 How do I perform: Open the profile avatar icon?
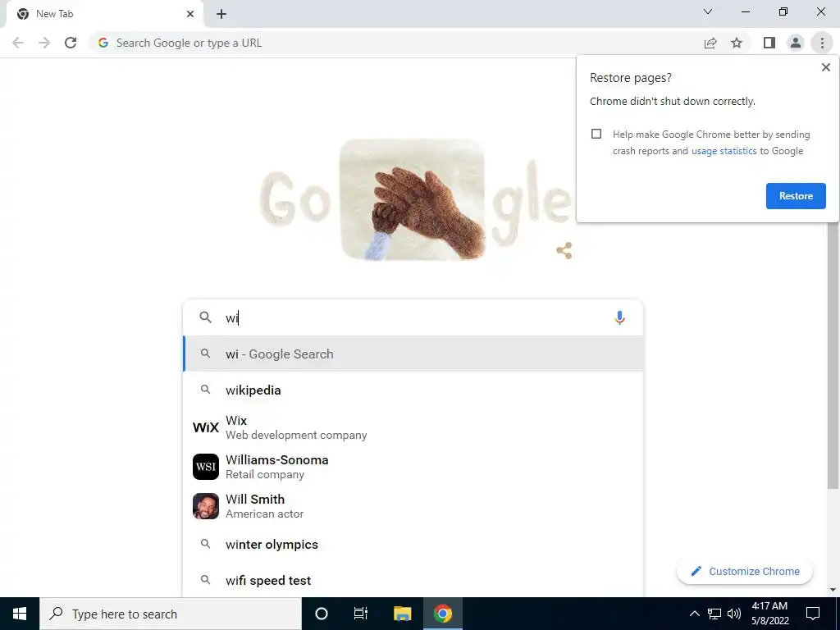point(796,43)
